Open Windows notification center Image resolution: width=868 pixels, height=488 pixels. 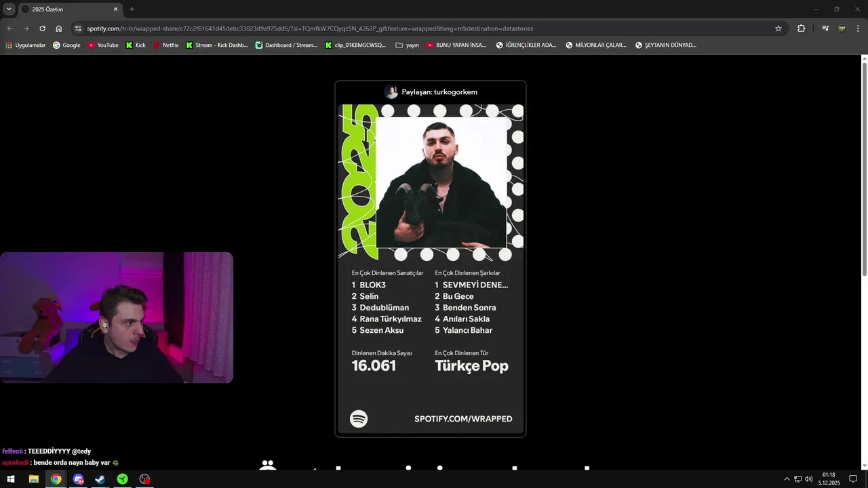[x=853, y=479]
